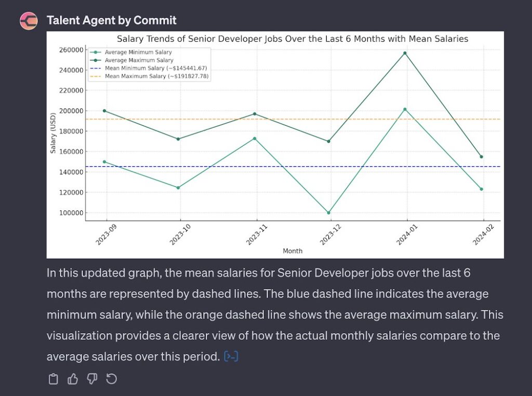This screenshot has height=396, width=532.
Task: Give the response a thumbs down
Action: coord(91,379)
